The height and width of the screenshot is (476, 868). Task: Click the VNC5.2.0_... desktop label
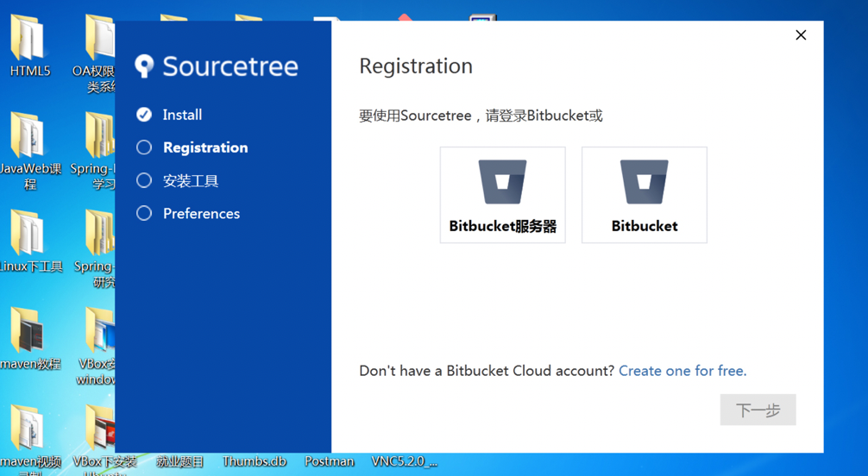pyautogui.click(x=404, y=461)
